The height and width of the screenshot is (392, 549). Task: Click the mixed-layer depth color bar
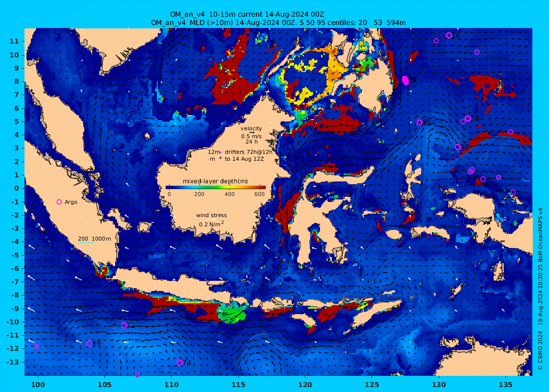(216, 187)
